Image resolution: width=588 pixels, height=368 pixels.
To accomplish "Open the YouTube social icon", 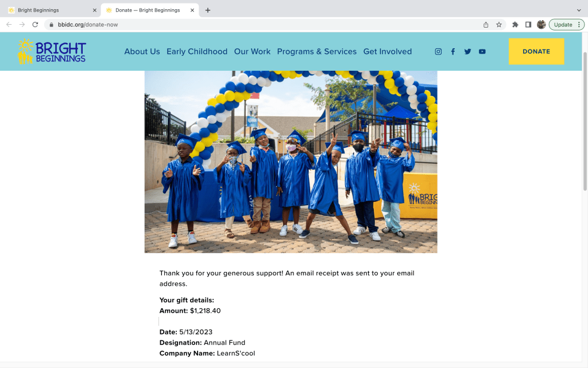I will coord(482,52).
